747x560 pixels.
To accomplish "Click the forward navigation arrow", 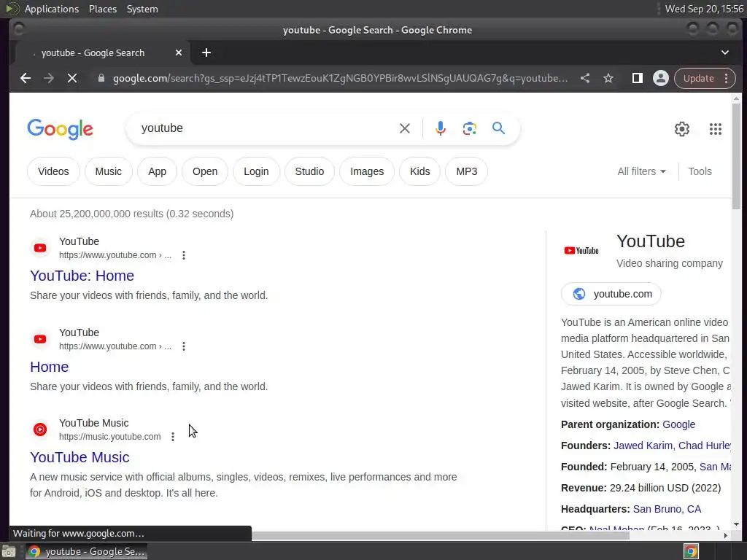I will pyautogui.click(x=49, y=78).
